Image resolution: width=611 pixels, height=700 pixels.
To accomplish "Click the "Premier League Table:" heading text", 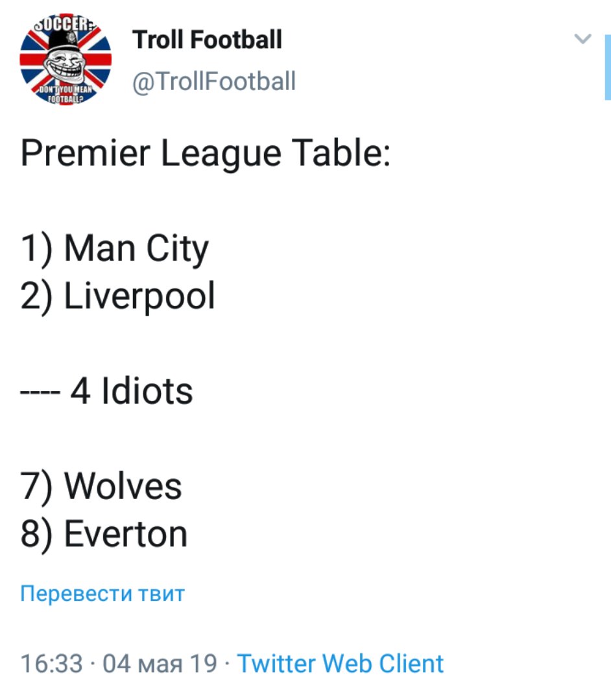I will point(205,154).
